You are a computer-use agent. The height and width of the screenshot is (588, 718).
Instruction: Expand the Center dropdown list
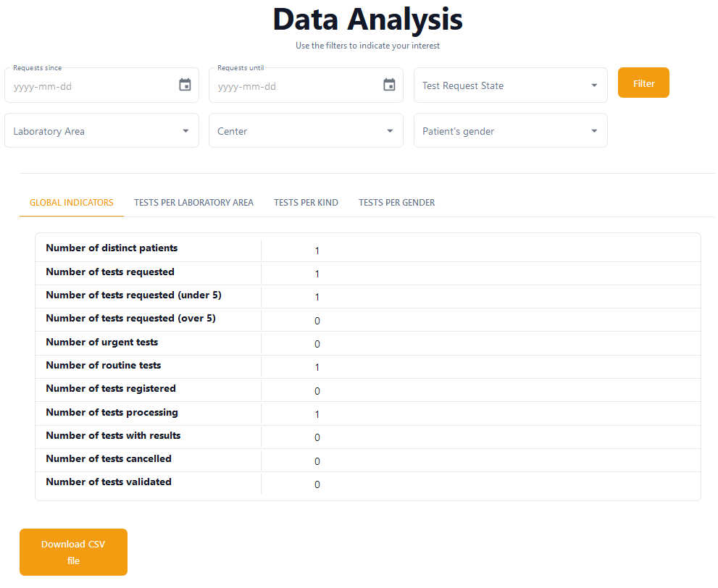pyautogui.click(x=306, y=131)
